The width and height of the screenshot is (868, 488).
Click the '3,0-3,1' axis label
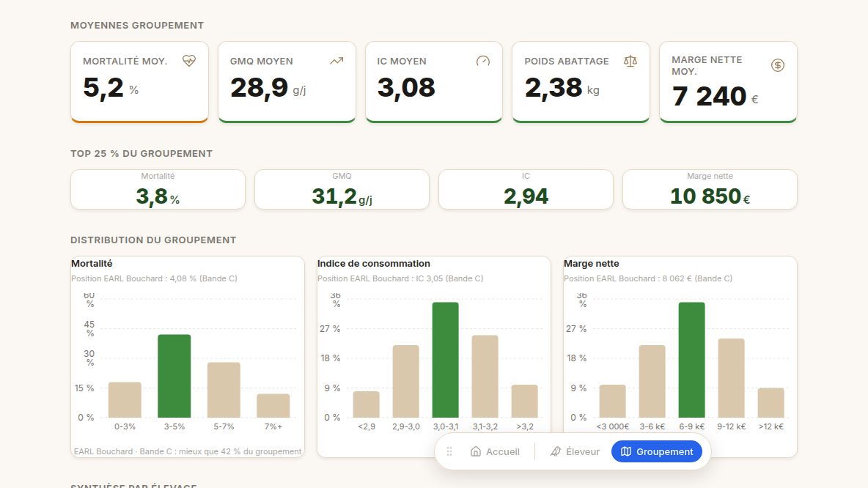[x=446, y=426]
